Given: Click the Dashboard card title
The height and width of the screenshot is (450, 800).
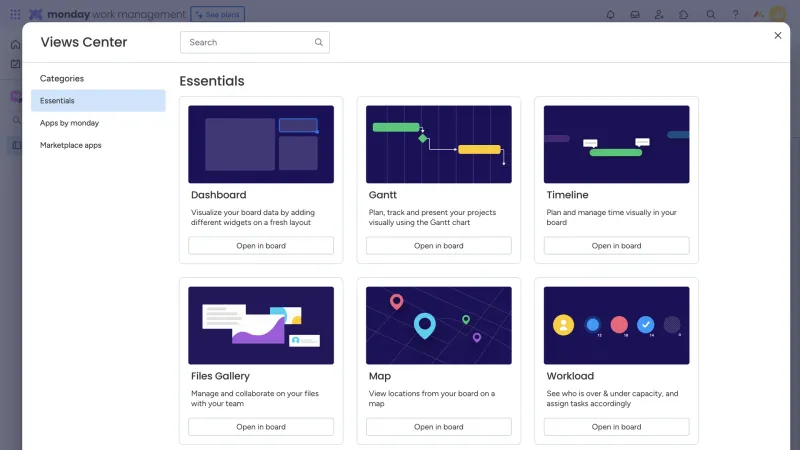Looking at the screenshot, I should point(218,195).
